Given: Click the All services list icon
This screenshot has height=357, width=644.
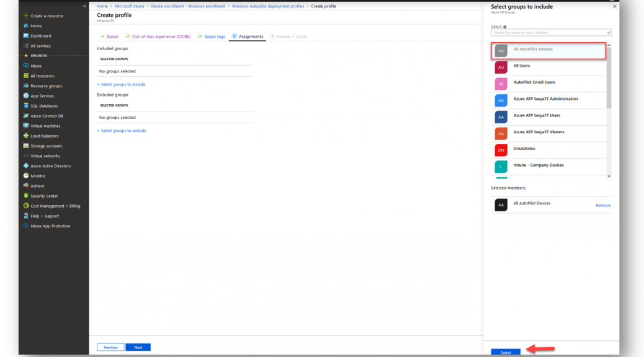Looking at the screenshot, I should tap(26, 45).
